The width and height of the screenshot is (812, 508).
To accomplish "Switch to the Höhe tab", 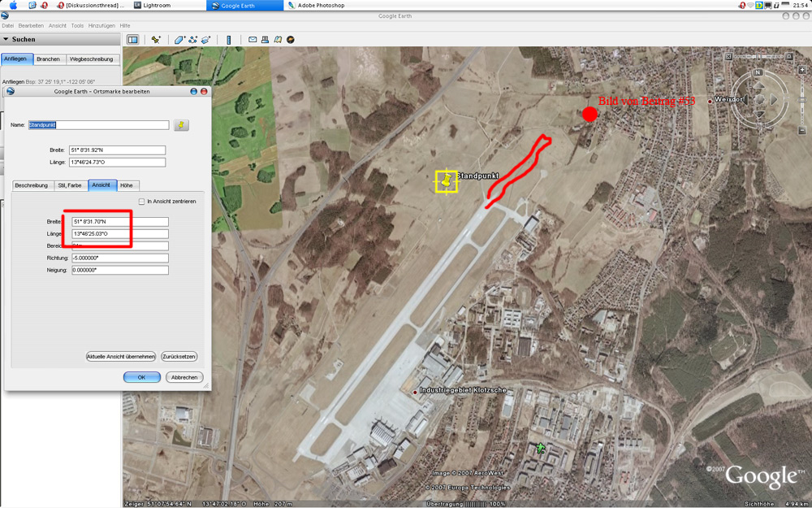I will tap(127, 185).
